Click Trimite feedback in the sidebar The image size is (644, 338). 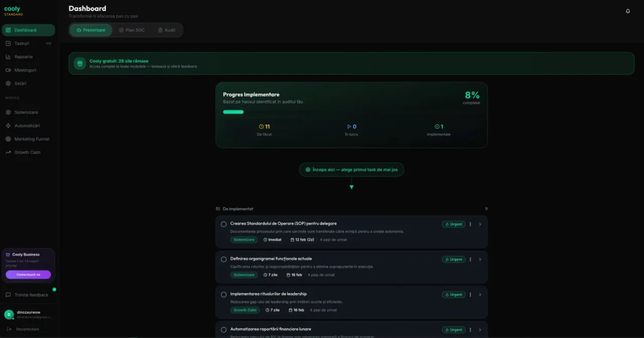coord(31,295)
